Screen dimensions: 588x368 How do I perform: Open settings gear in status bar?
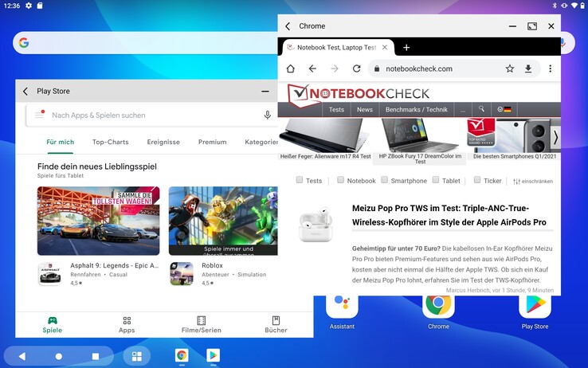29,6
